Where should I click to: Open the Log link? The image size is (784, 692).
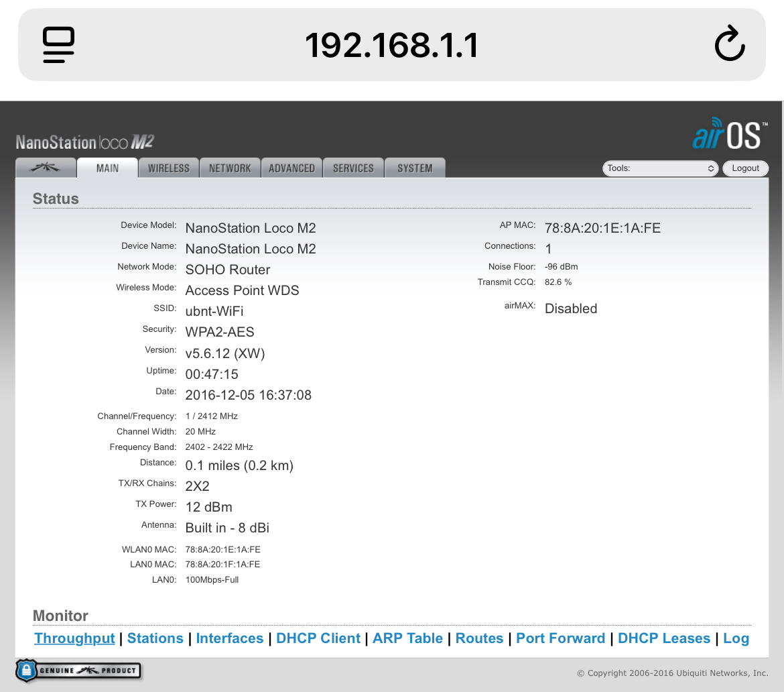tap(736, 638)
